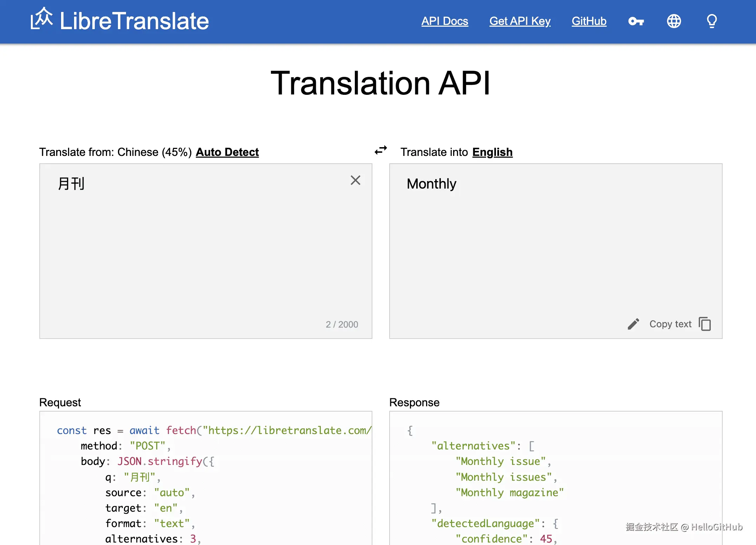756x545 pixels.
Task: Click the Get API Key link
Action: coord(519,21)
